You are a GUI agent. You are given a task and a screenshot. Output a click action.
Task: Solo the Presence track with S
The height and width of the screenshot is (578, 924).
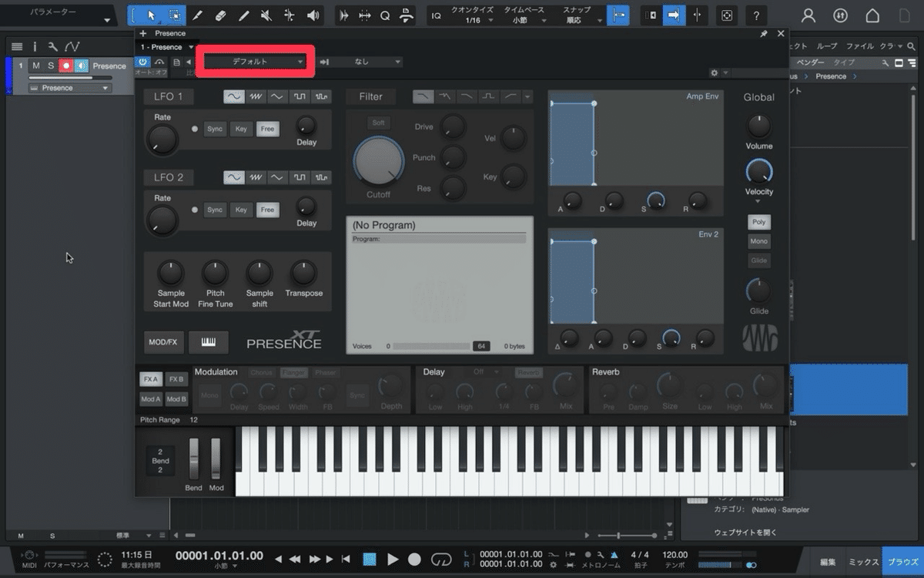(51, 66)
